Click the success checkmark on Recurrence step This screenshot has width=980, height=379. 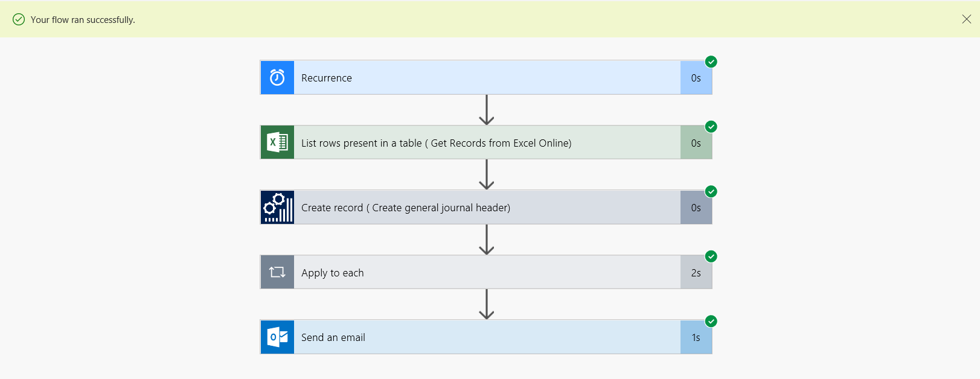(x=711, y=62)
